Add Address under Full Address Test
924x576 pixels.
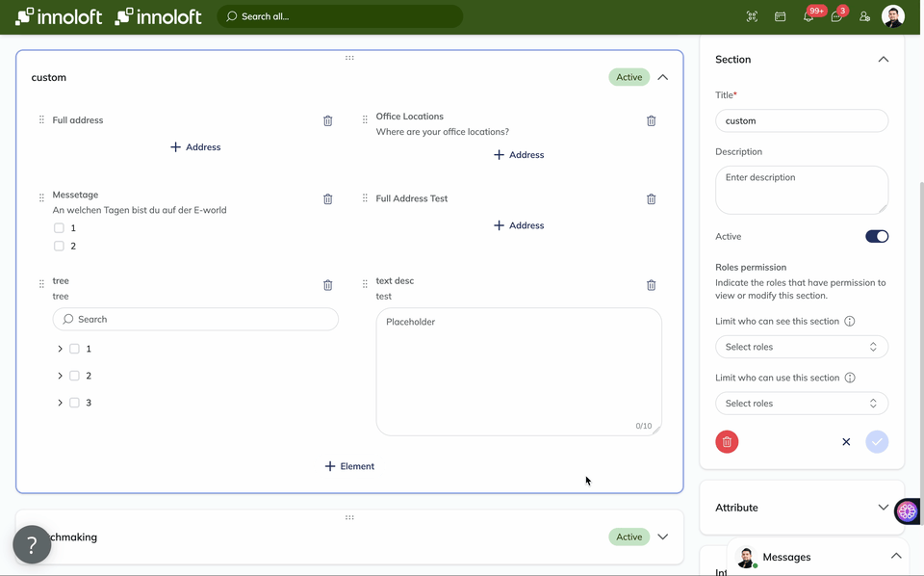(x=519, y=225)
